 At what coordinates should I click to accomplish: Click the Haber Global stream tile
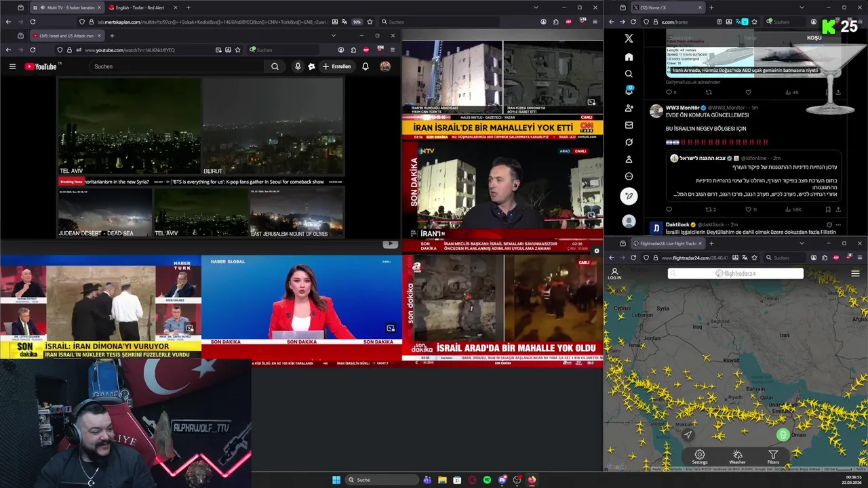[x=302, y=306]
